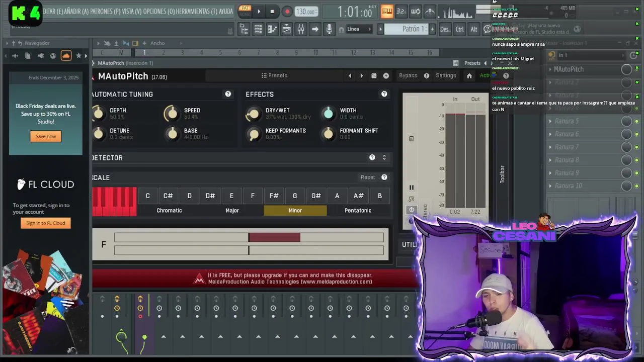The height and width of the screenshot is (362, 644).
Task: Toggle note A in scale
Action: [337, 196]
